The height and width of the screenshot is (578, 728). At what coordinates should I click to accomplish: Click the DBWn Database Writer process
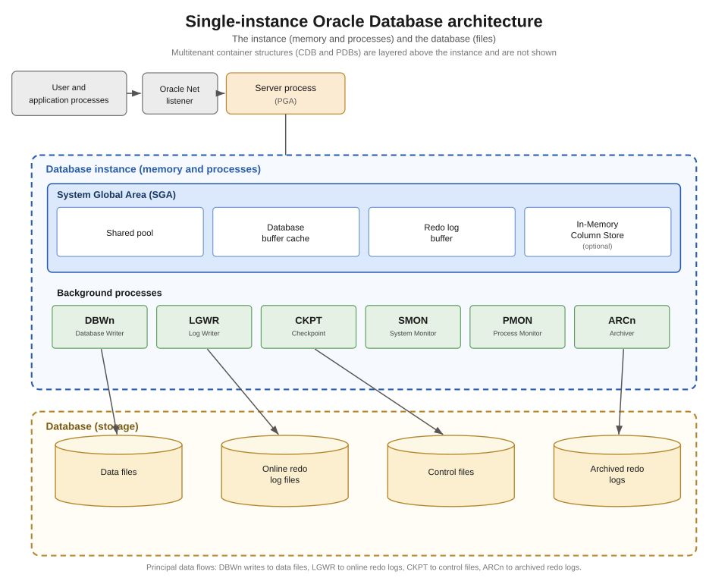tap(100, 327)
